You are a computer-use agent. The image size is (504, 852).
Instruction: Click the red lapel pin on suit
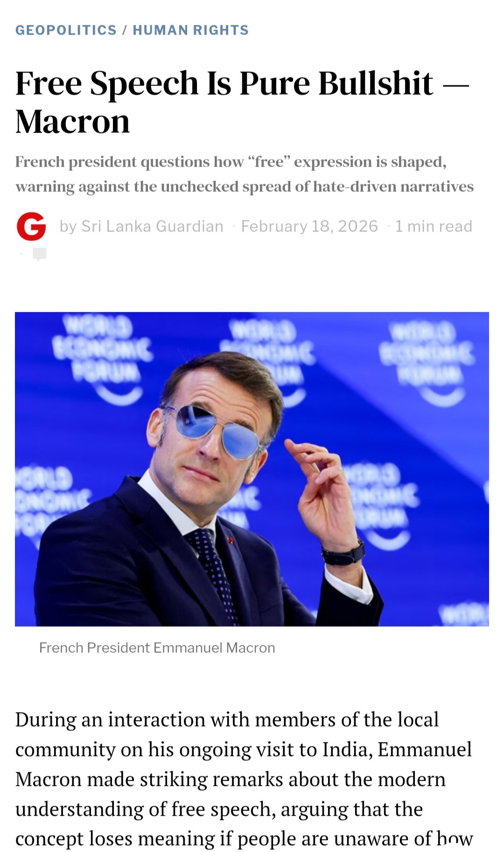(x=230, y=539)
